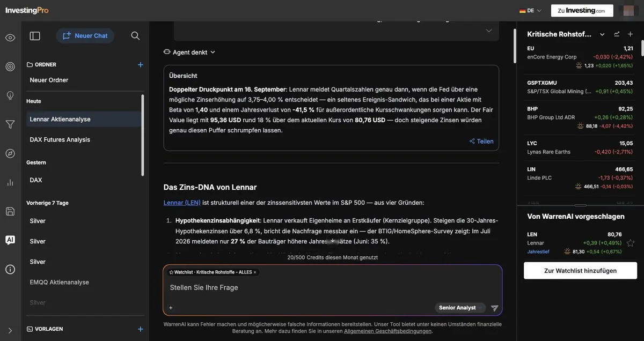Screen dimensions: 644x341
Task: Click the VORLAGEN section header
Action: click(x=45, y=329)
